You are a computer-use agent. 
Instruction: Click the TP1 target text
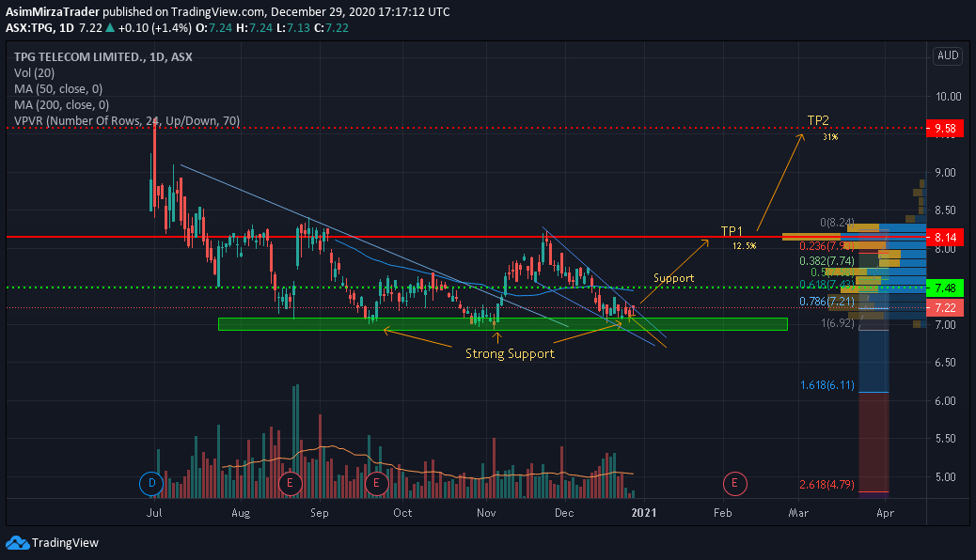(x=732, y=231)
